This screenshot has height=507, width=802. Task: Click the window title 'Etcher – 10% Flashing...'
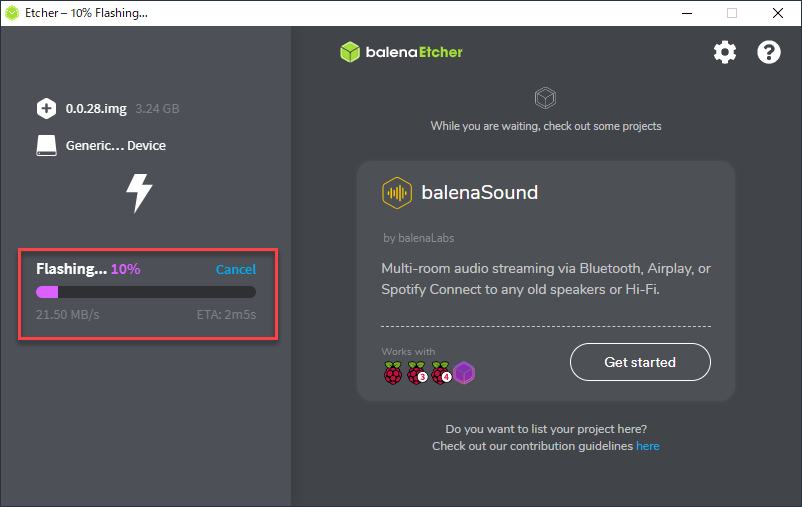(86, 13)
